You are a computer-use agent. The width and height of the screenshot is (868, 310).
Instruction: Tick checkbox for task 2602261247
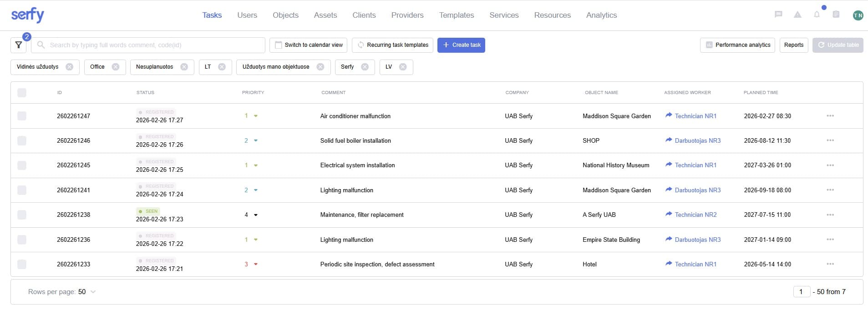(22, 116)
